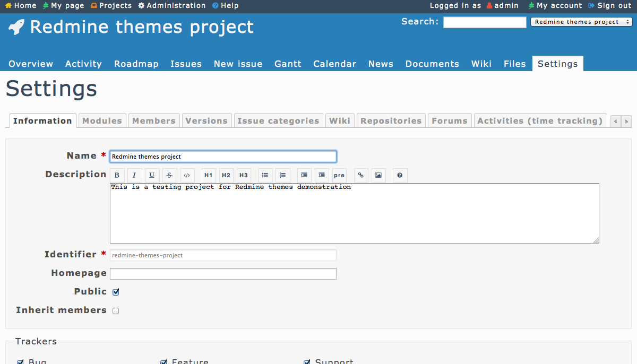Remove a quote with the second indent icon

click(x=322, y=175)
